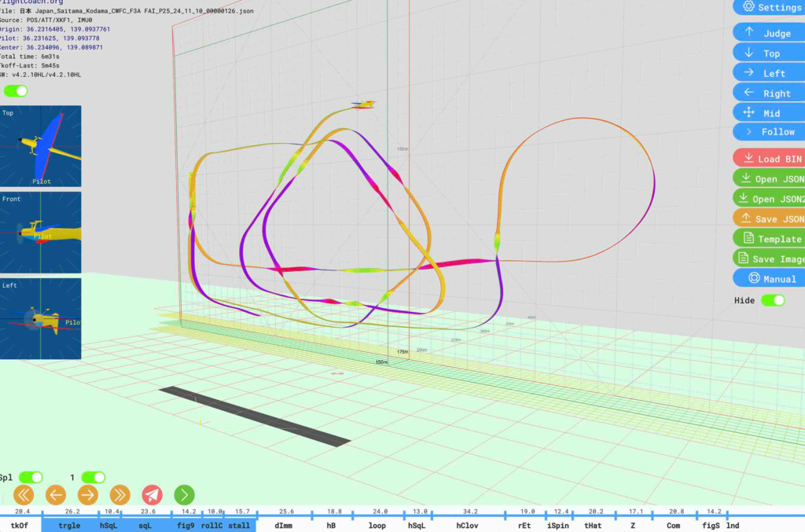Switch camera to Right view button

[770, 93]
